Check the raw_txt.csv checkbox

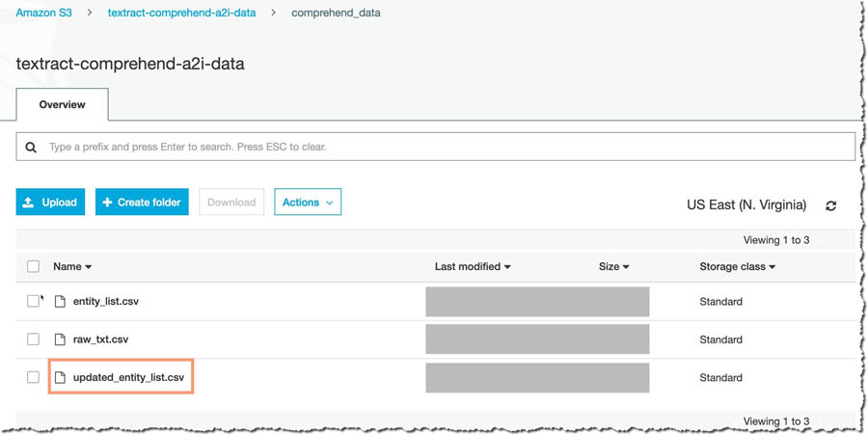click(33, 340)
